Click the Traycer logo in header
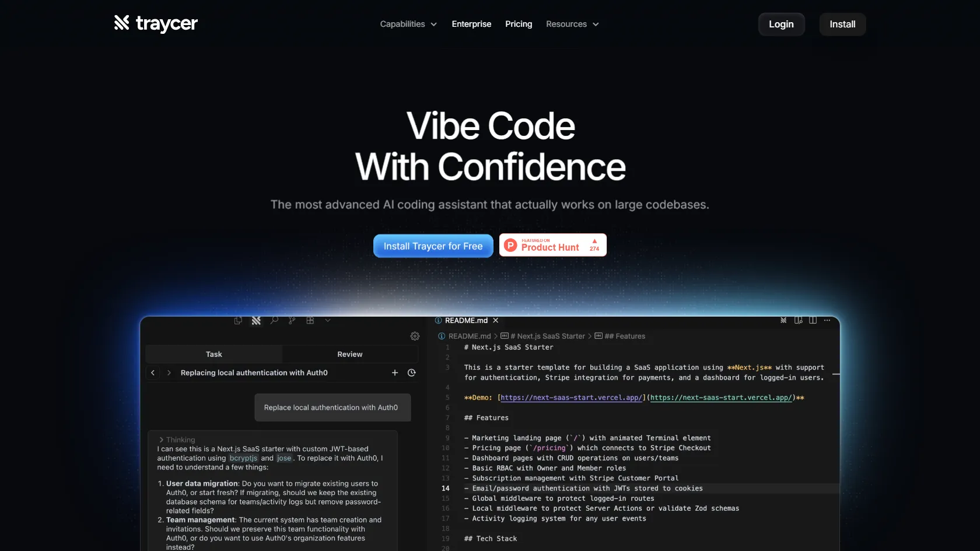 click(156, 24)
